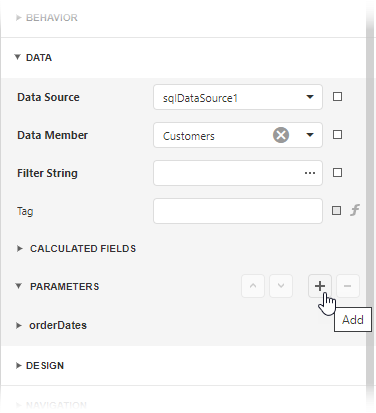Expand the NAVIGATION section
The image size is (376, 413).
click(19, 405)
